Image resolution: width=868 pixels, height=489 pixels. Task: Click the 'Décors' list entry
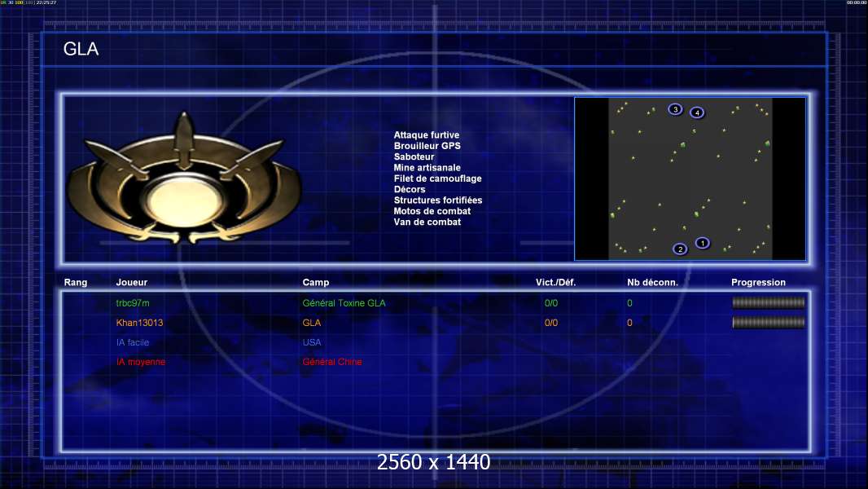coord(409,189)
